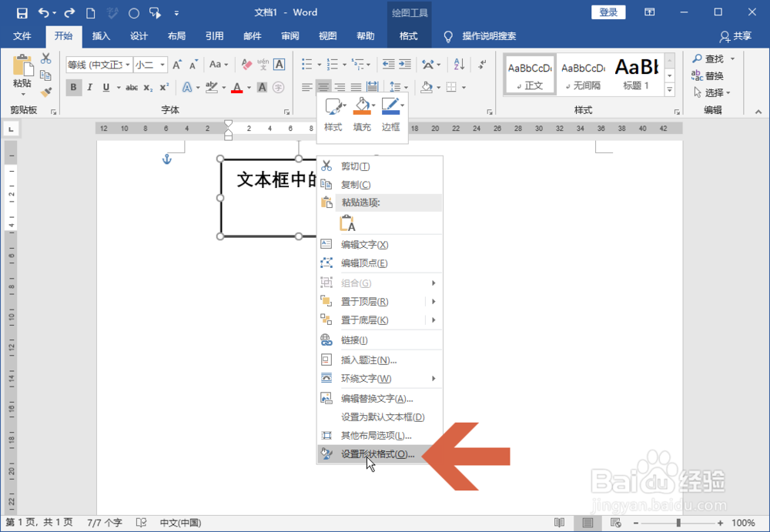This screenshot has width=770, height=532.
Task: Toggle Print Layout view in status bar
Action: point(588,523)
